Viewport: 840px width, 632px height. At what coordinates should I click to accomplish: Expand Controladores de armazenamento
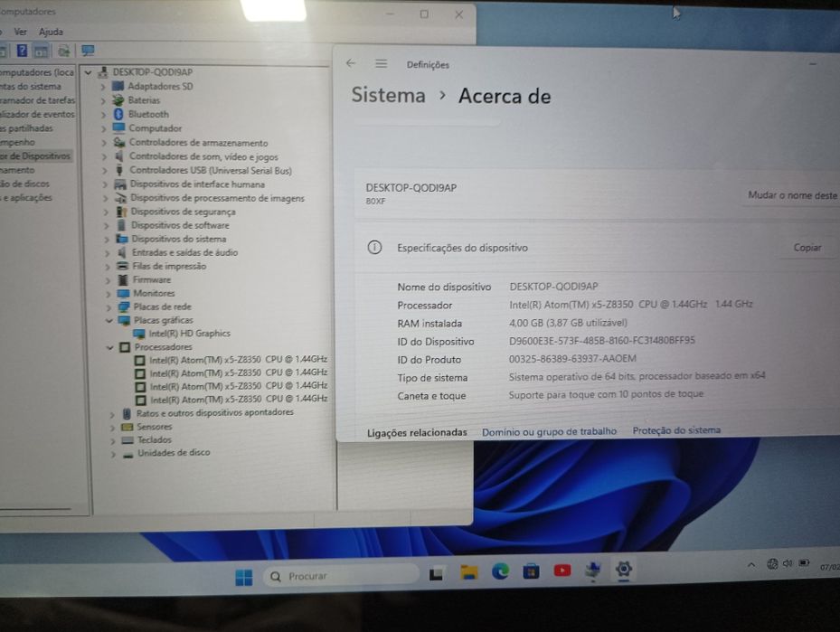tap(104, 143)
